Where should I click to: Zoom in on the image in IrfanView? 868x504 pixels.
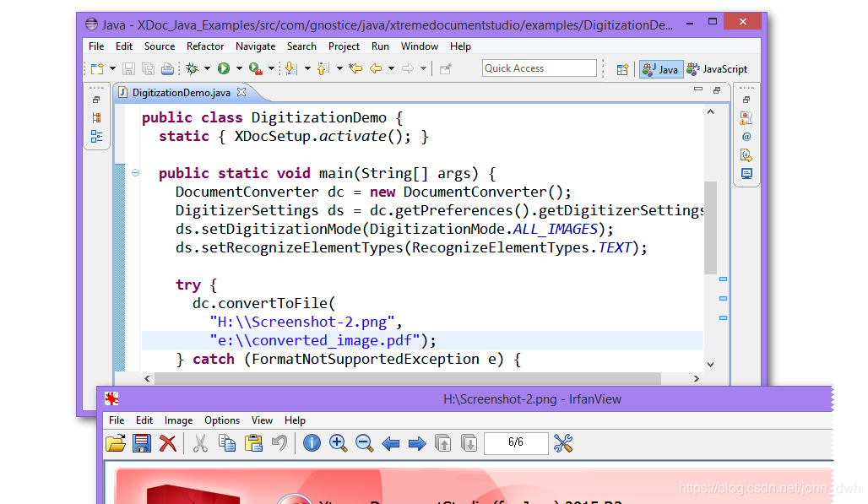point(338,443)
